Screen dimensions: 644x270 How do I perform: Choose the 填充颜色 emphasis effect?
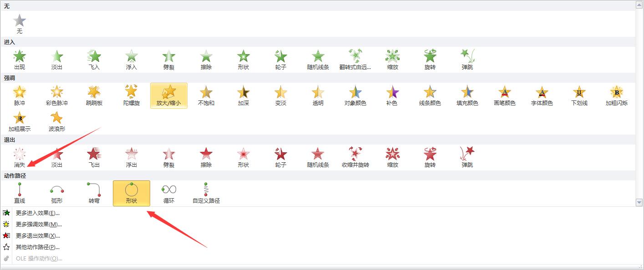[467, 95]
